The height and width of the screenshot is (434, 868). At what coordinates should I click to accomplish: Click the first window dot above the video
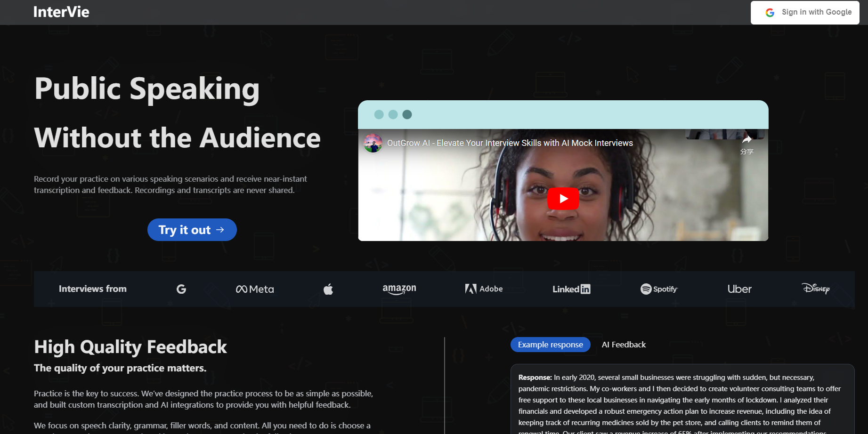pos(379,114)
